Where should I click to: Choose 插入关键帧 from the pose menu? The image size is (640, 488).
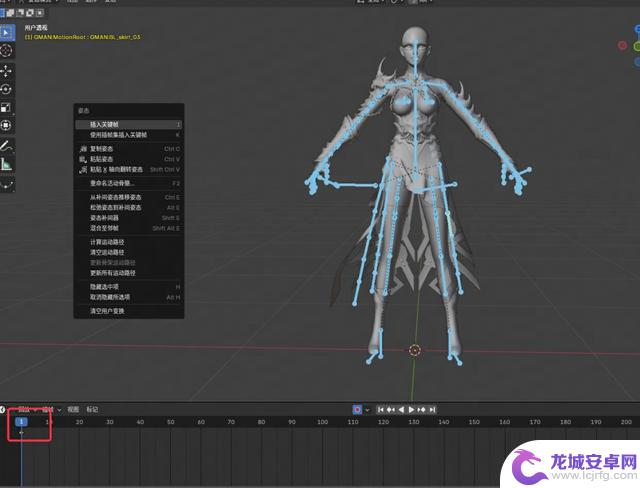[129, 124]
